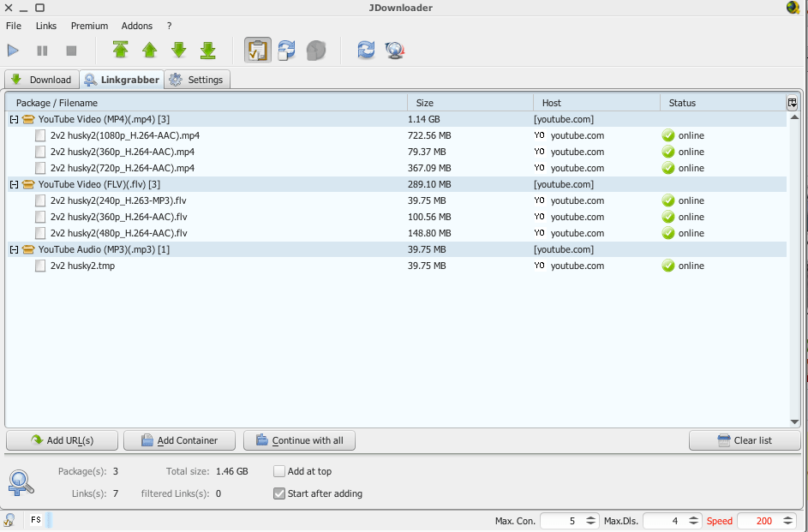Open the File menu
The height and width of the screenshot is (532, 808).
[x=14, y=26]
